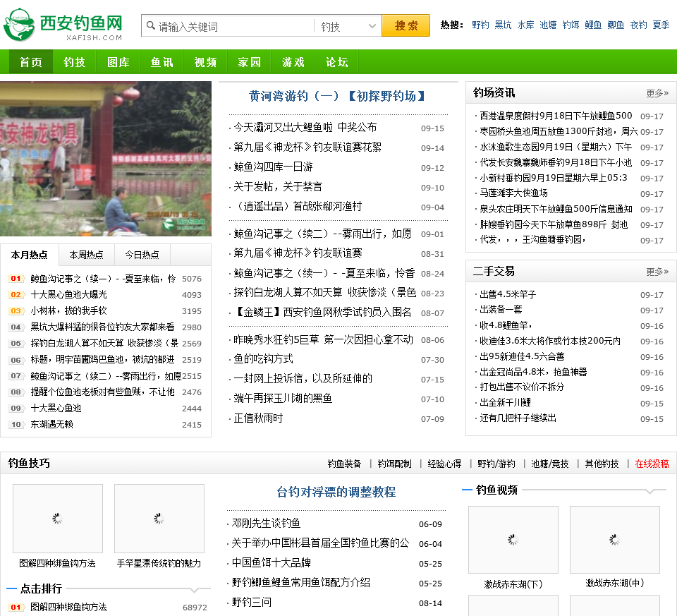
Task: Click 更多 in 二手交易 panel
Action: 657,271
